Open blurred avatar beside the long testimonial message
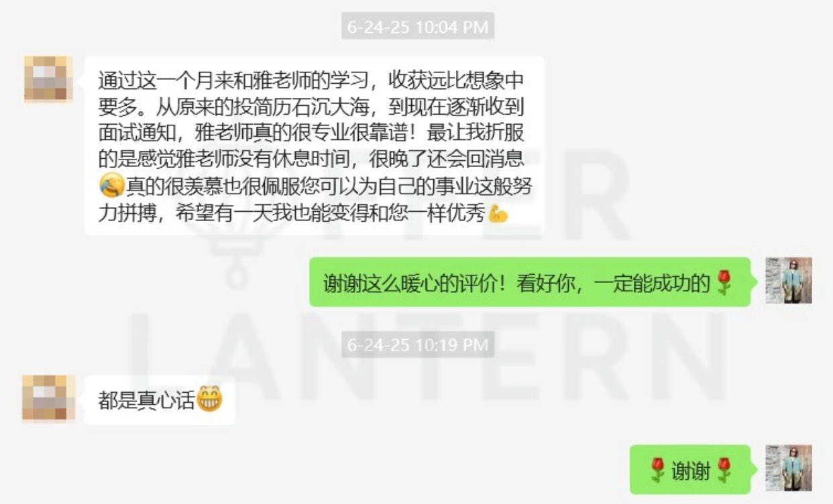The width and height of the screenshot is (833, 504). (x=48, y=79)
